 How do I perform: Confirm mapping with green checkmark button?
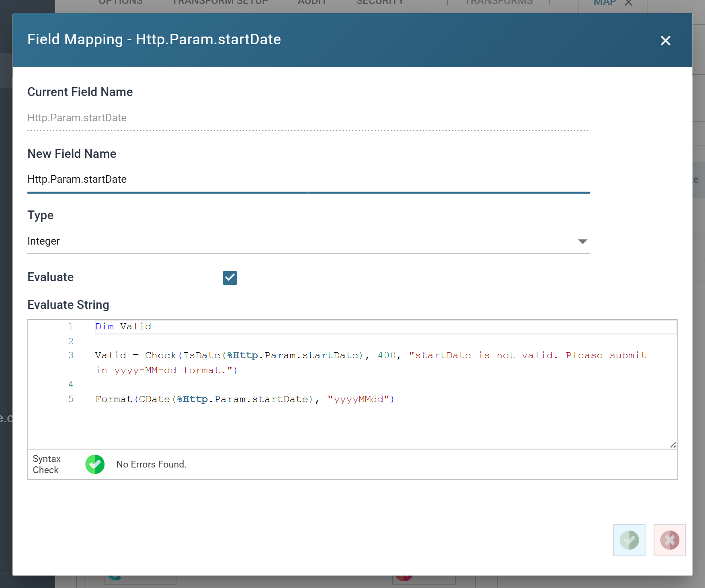629,540
